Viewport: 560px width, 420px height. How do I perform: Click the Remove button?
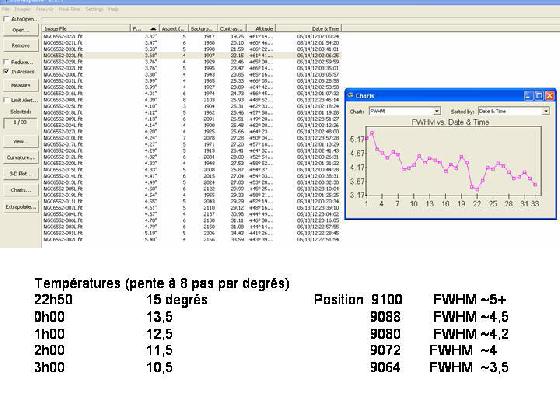pos(21,45)
